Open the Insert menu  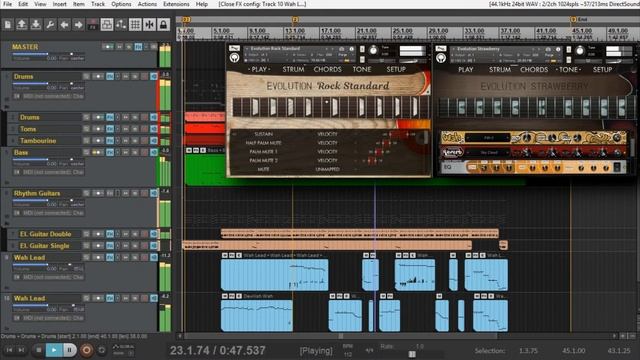60,4
